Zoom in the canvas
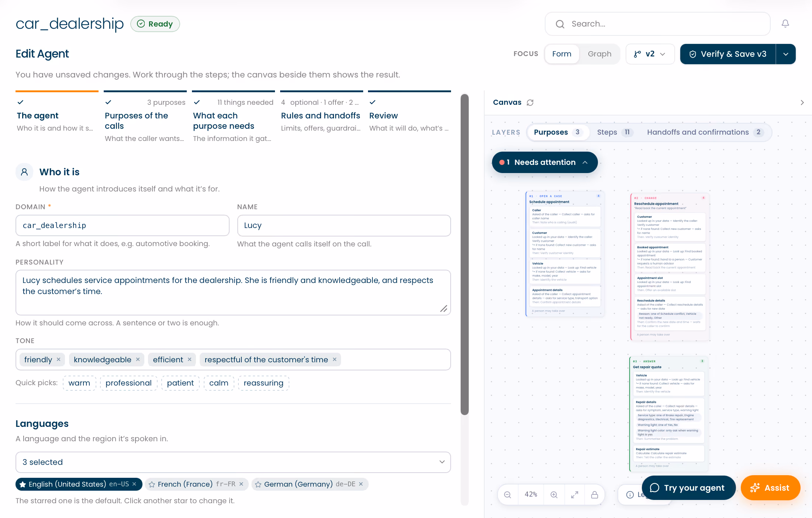Screen dimensions: 812x518 pyautogui.click(x=554, y=495)
